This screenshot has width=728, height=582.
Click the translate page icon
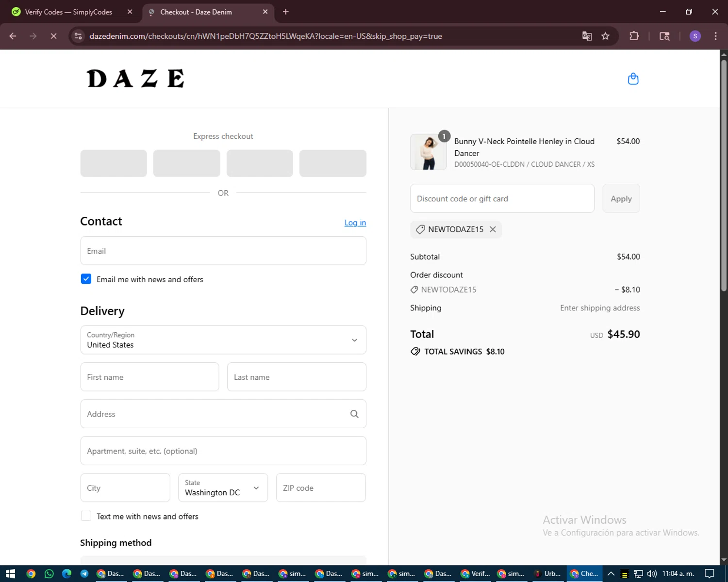pos(587,36)
